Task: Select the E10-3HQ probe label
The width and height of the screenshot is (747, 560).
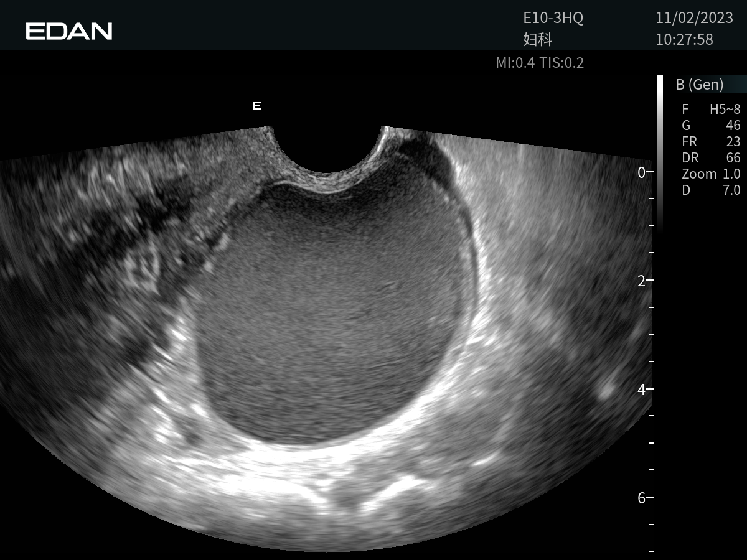Action: tap(553, 19)
